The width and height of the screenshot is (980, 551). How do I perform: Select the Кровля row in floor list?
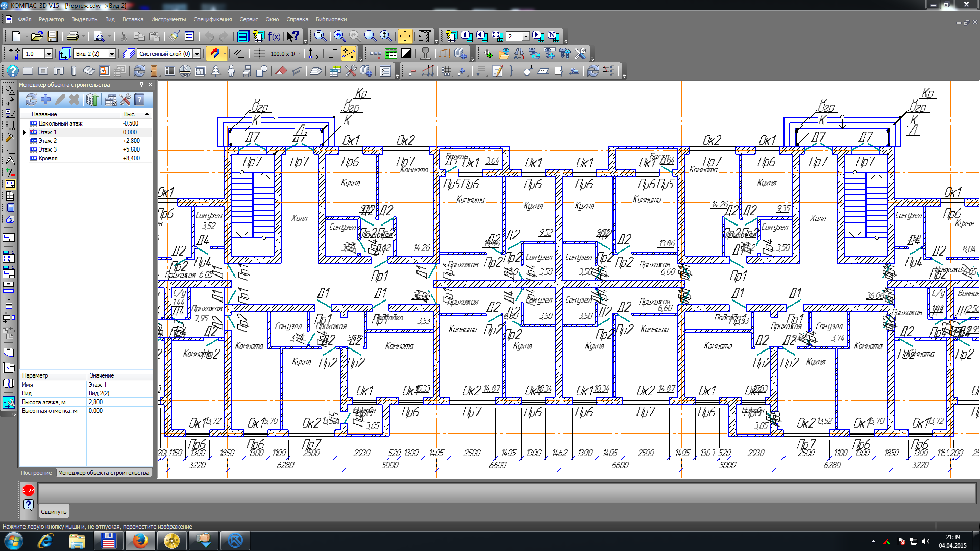[x=48, y=158]
